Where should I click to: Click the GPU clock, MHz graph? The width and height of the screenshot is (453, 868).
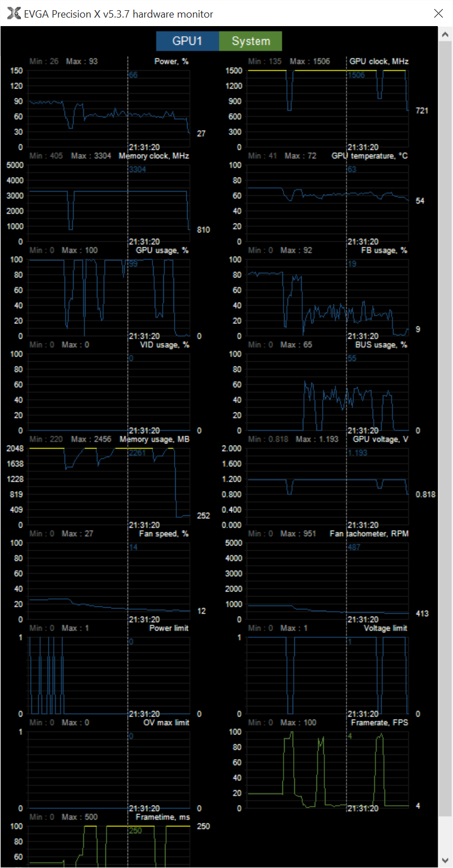328,108
